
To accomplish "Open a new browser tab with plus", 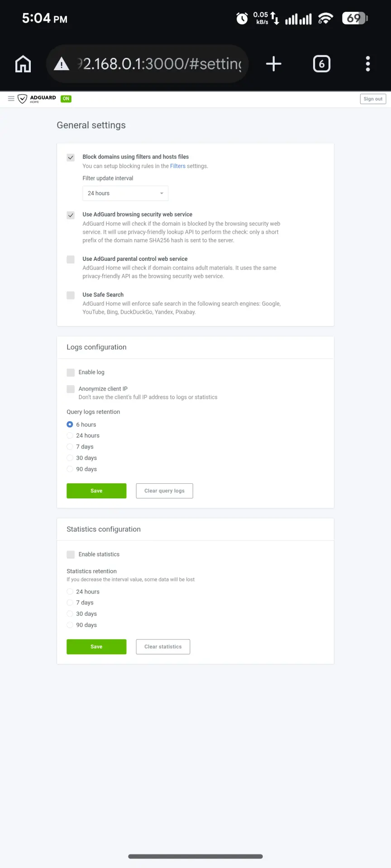I will tap(273, 64).
